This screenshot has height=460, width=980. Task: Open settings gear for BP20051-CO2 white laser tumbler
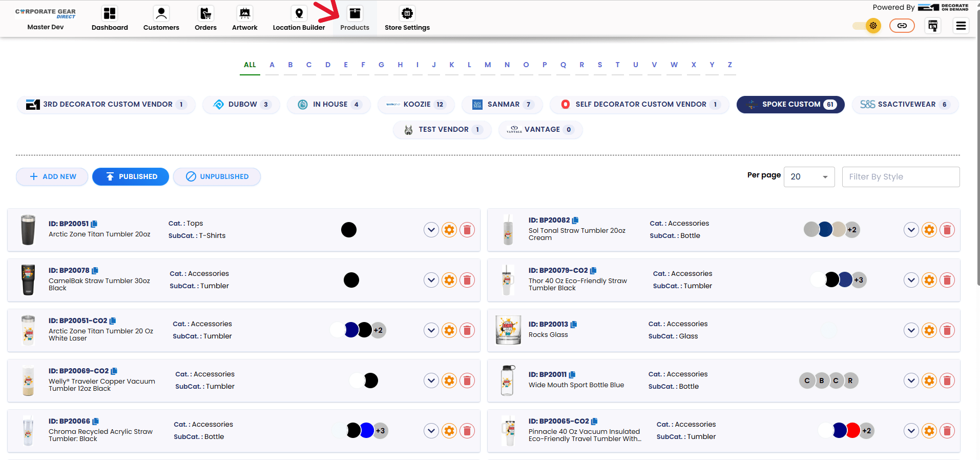[x=449, y=330]
